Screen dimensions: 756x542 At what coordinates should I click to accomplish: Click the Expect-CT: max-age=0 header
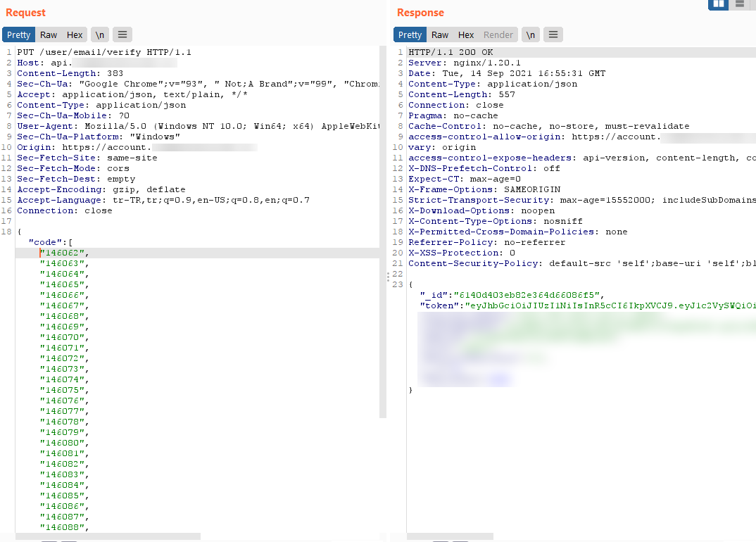(465, 179)
